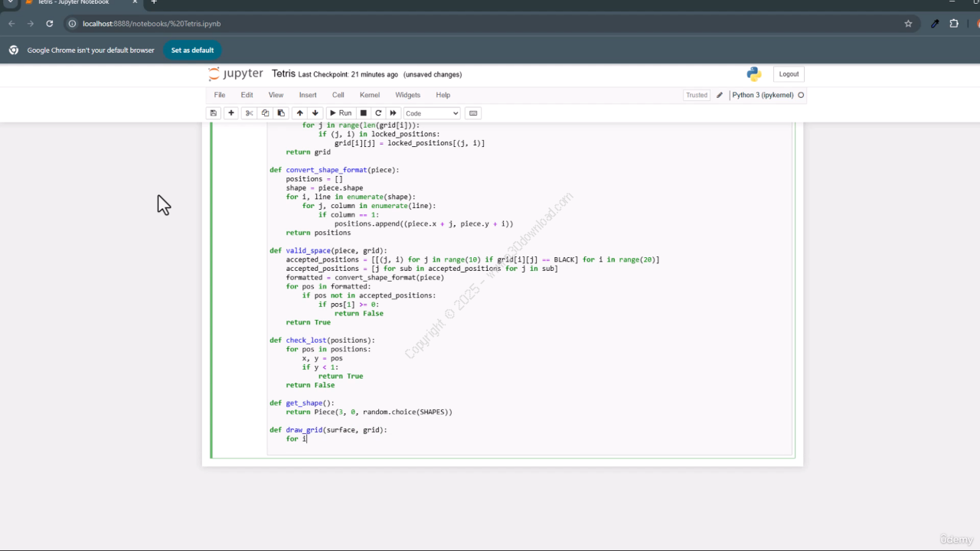Open the cell type dropdown showing Code
This screenshot has width=980, height=551.
(432, 113)
